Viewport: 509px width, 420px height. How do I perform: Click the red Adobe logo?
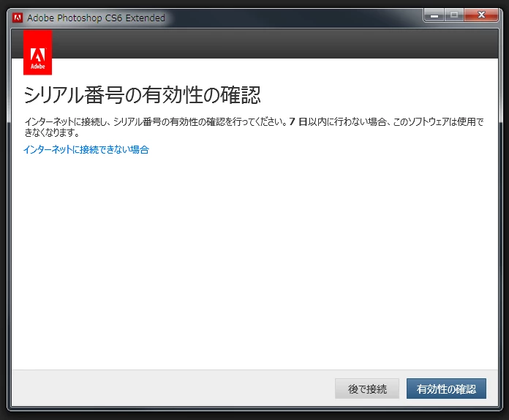[x=37, y=53]
